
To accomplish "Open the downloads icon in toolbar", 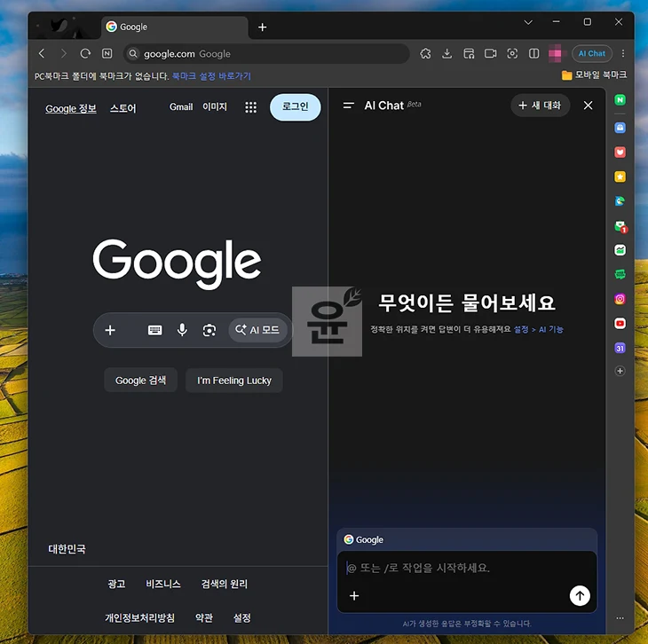I will [446, 54].
